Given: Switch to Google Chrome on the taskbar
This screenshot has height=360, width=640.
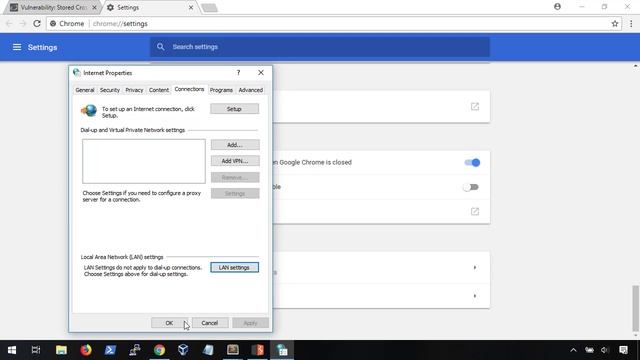Looking at the screenshot, I should pos(159,350).
